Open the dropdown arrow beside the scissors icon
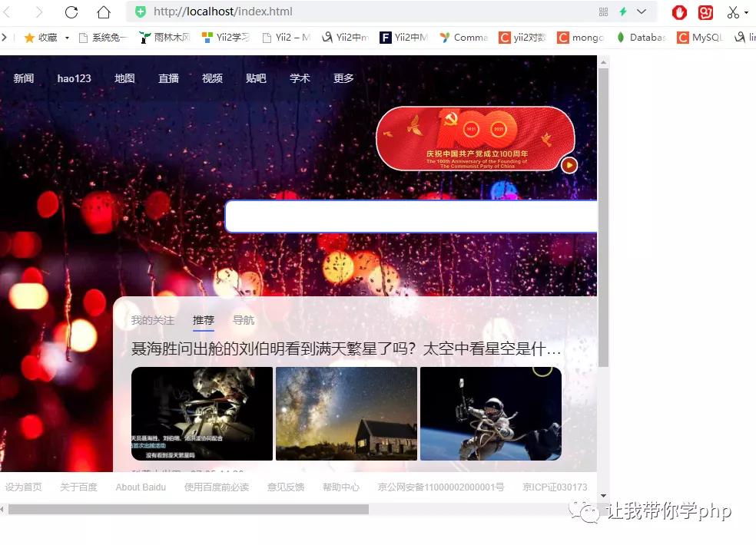 745,12
